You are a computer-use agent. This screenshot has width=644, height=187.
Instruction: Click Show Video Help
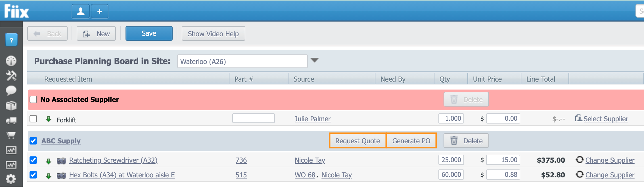(x=213, y=33)
